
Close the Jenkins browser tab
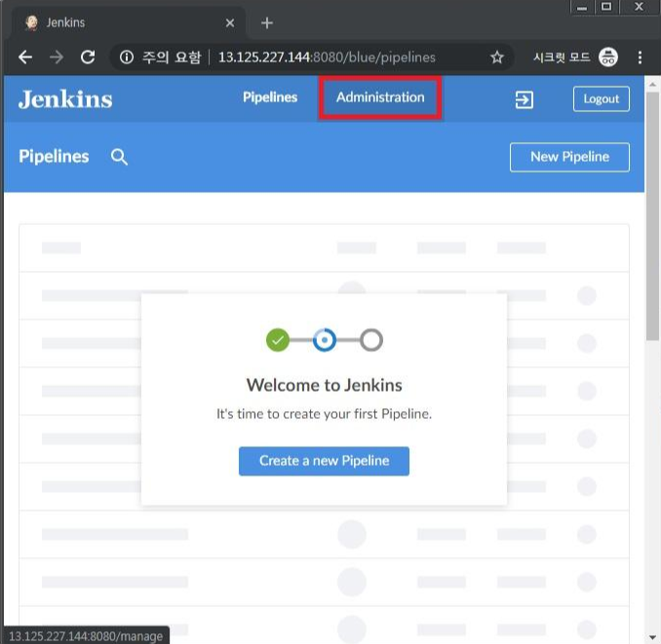(x=230, y=22)
